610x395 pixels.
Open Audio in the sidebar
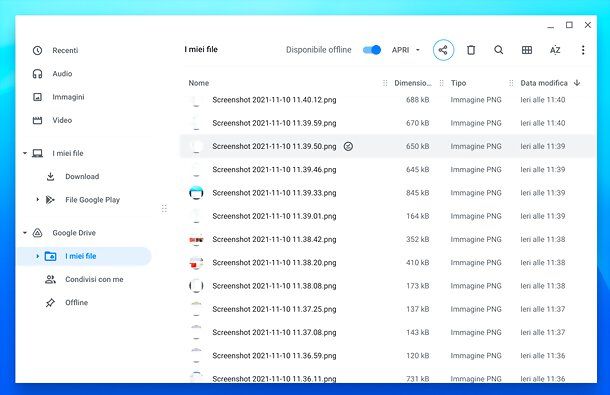tap(62, 74)
